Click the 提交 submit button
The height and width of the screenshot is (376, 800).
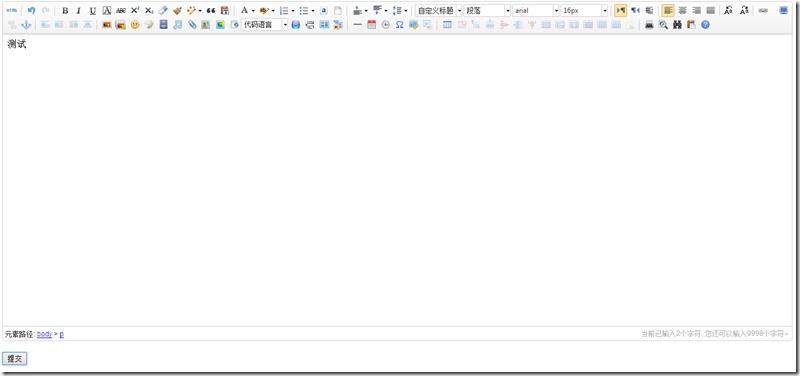tap(14, 359)
